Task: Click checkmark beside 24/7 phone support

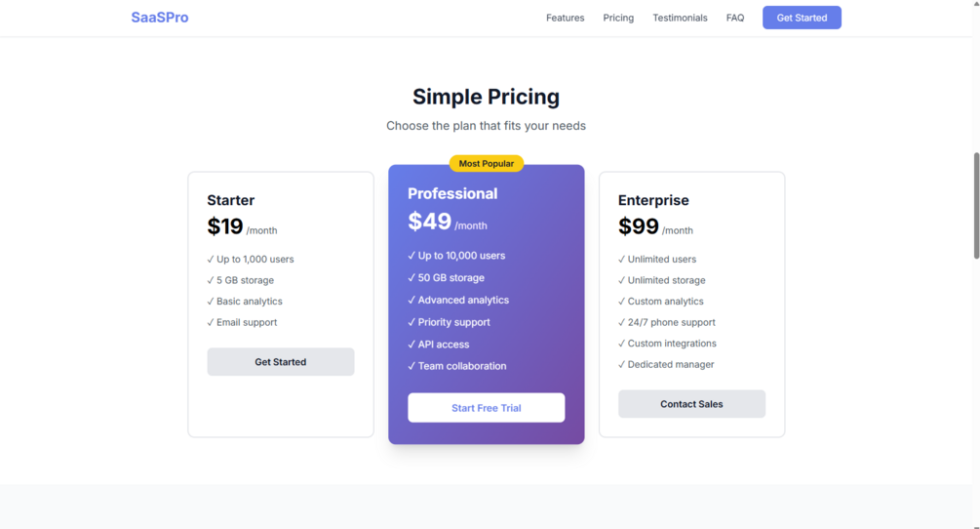Action: tap(621, 322)
